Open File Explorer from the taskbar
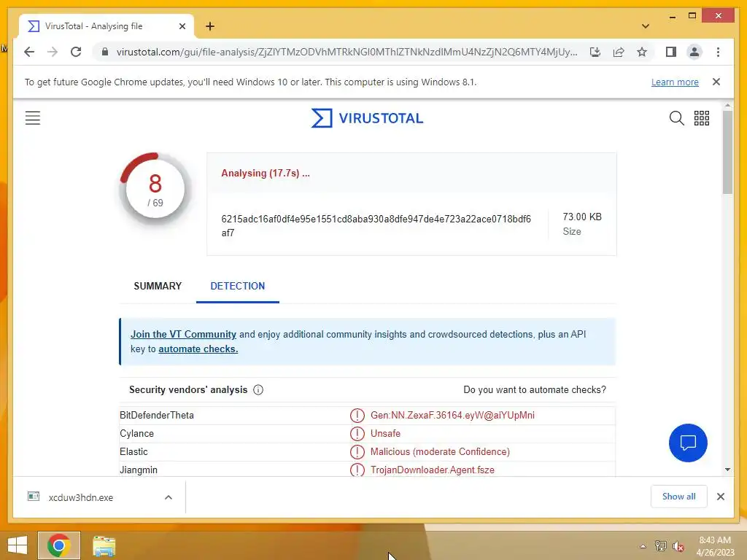747x560 pixels. (104, 546)
